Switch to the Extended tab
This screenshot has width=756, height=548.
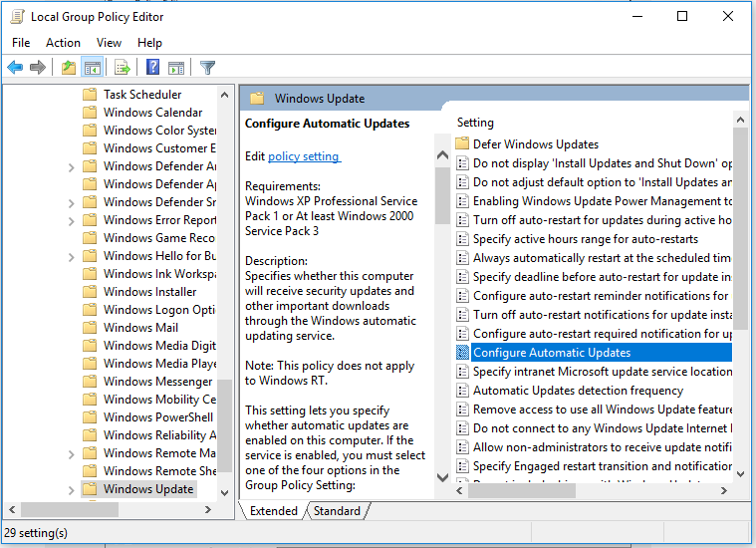[x=273, y=511]
